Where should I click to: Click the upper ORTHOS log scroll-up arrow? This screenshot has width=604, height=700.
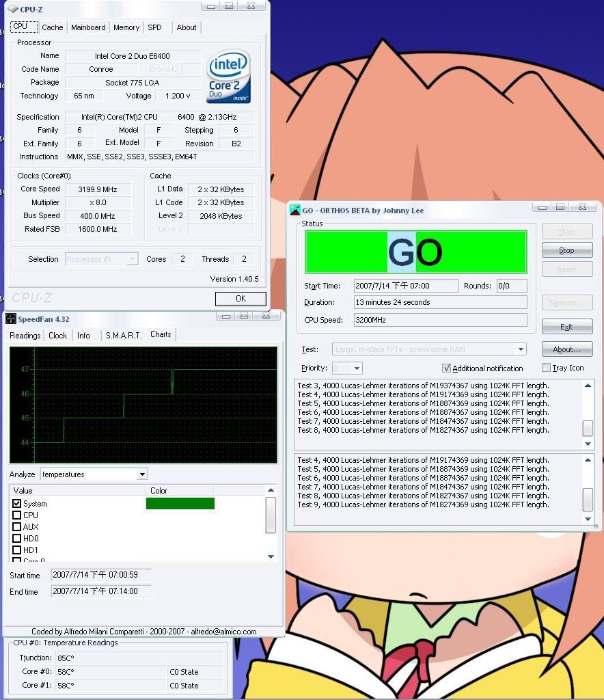click(588, 386)
